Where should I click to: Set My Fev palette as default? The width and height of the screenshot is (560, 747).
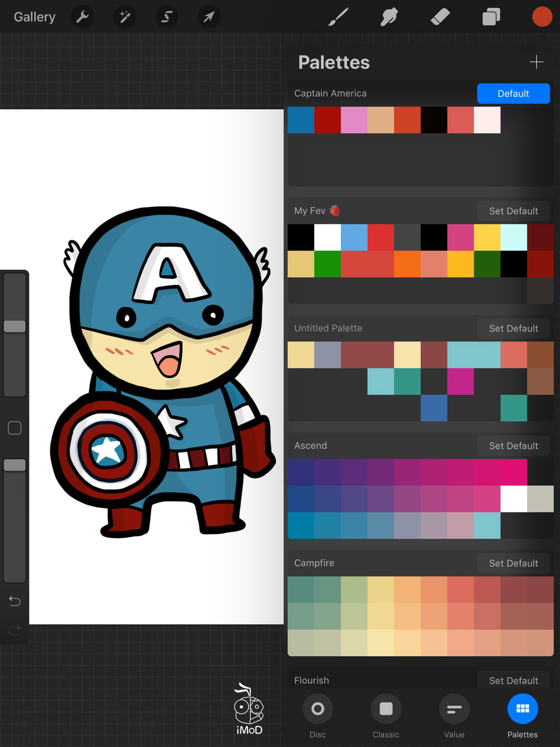(x=513, y=211)
